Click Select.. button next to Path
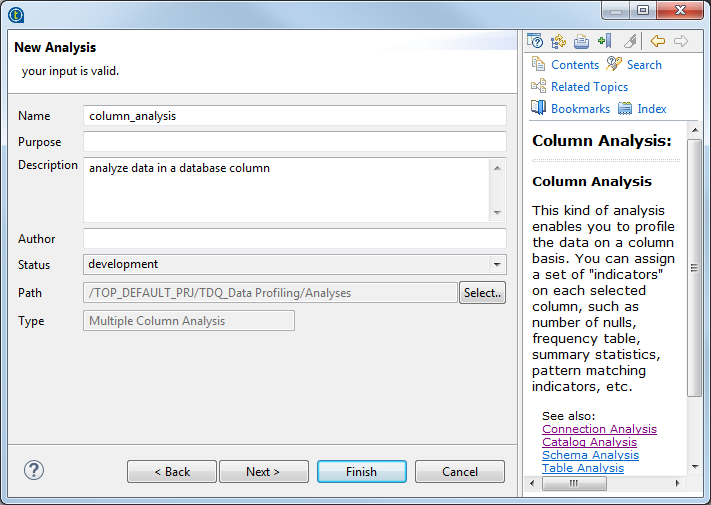Image resolution: width=711 pixels, height=505 pixels. [482, 293]
